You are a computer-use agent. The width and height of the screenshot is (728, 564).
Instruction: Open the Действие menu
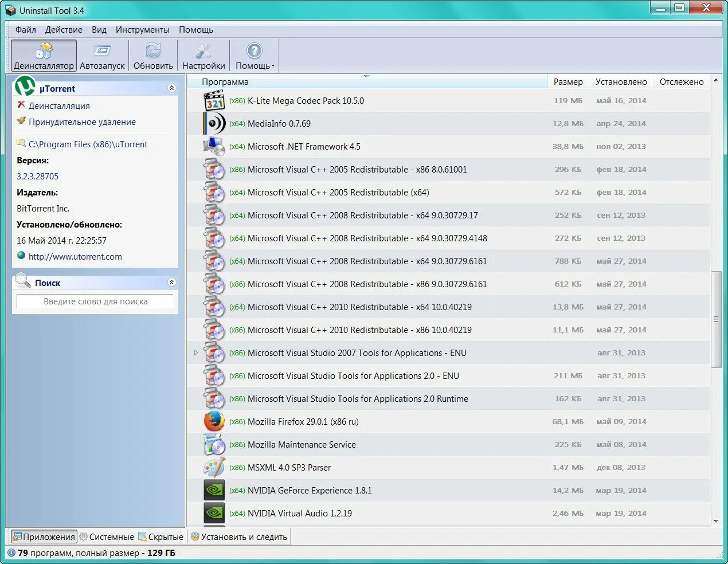click(64, 30)
